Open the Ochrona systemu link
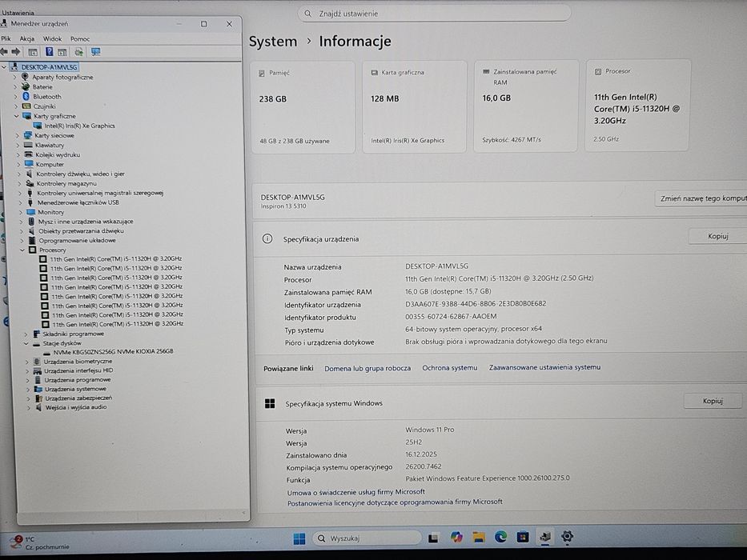 coord(449,368)
